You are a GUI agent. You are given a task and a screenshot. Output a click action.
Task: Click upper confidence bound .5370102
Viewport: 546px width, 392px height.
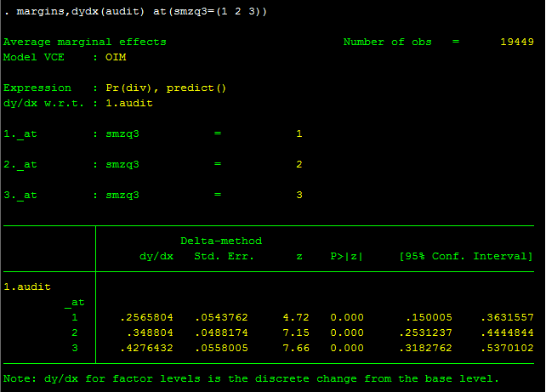(508, 348)
